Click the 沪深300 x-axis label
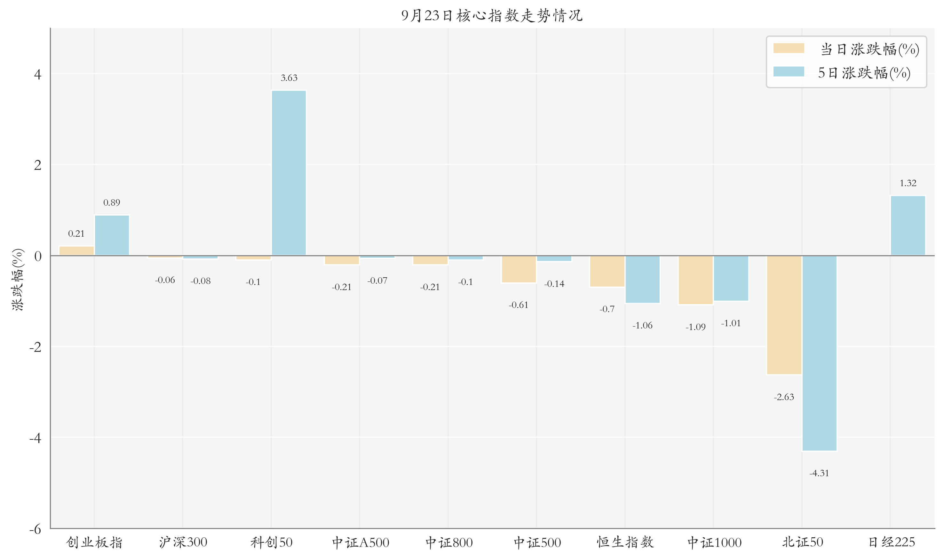944x560 pixels. point(183,542)
